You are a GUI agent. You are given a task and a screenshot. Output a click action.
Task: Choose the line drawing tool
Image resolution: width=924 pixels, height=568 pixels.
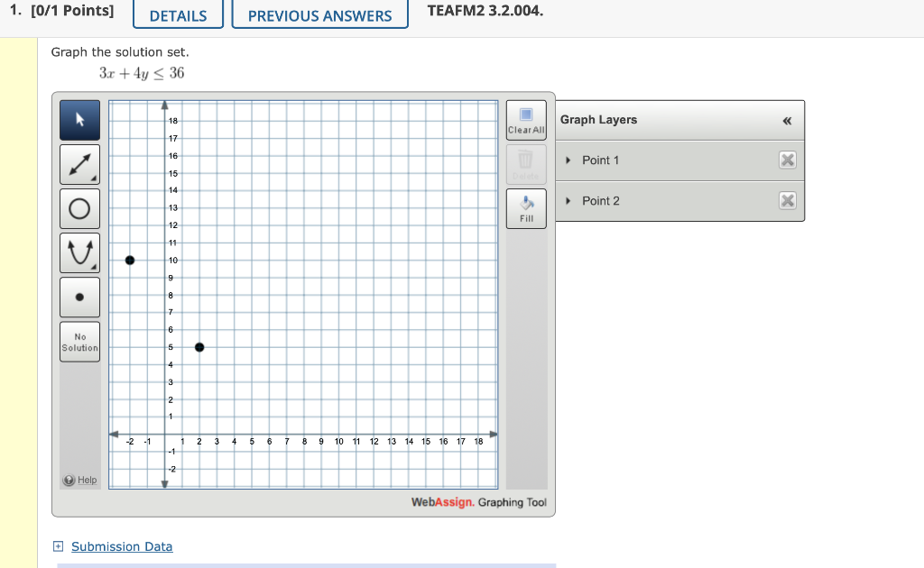(x=79, y=163)
